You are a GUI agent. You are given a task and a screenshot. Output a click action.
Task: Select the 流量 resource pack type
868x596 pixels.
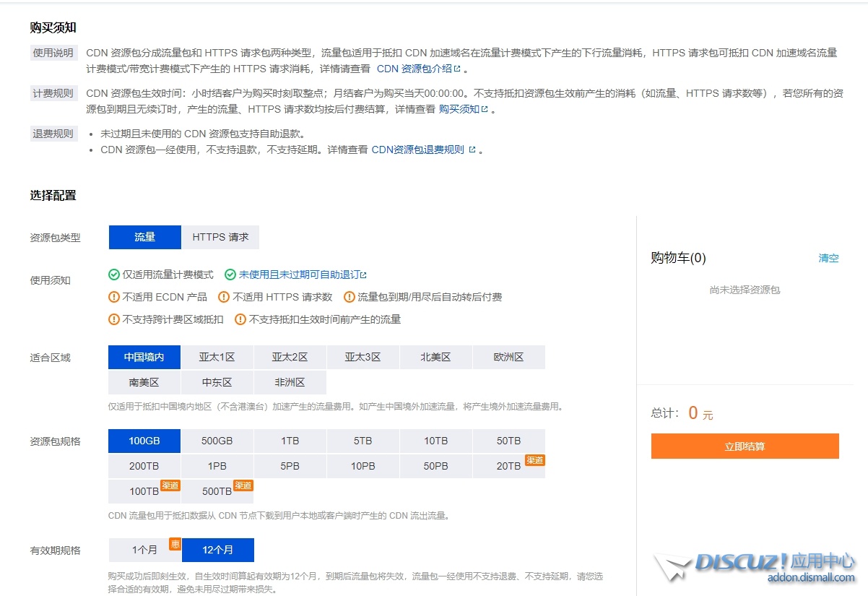click(144, 237)
